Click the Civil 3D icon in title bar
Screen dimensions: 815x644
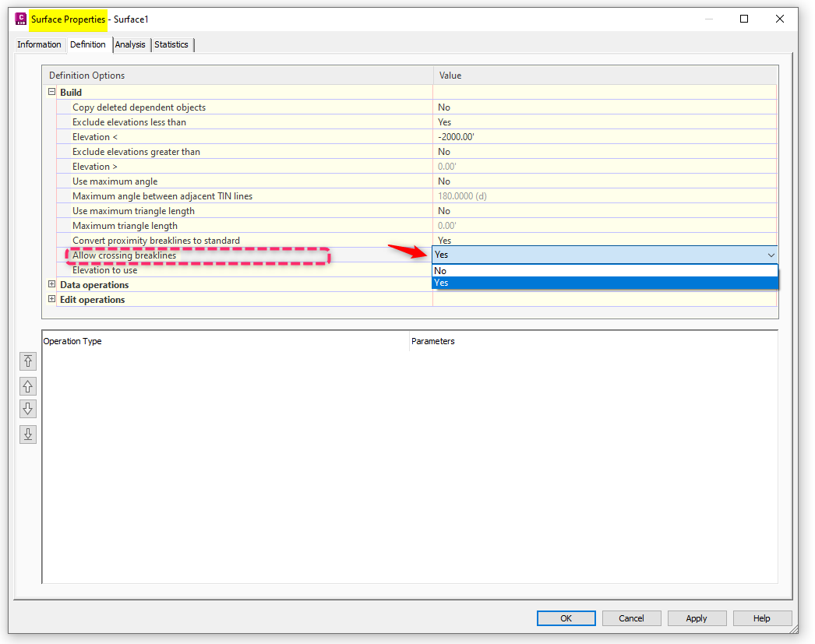point(20,19)
